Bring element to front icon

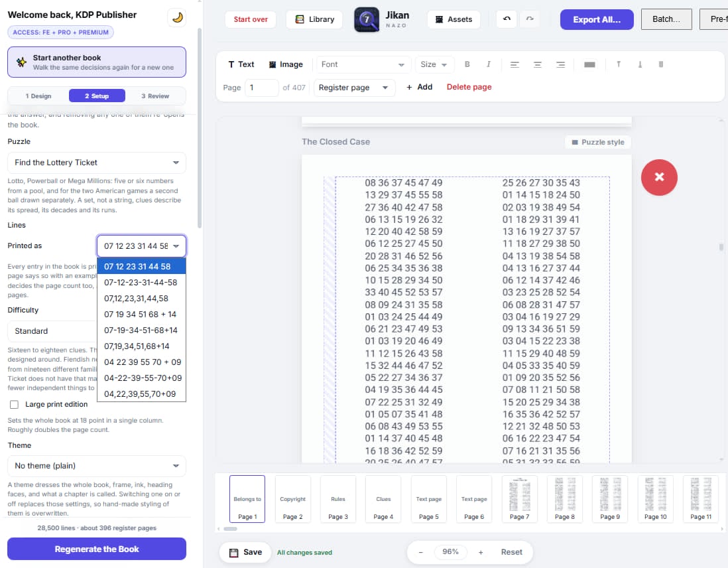[x=619, y=64]
